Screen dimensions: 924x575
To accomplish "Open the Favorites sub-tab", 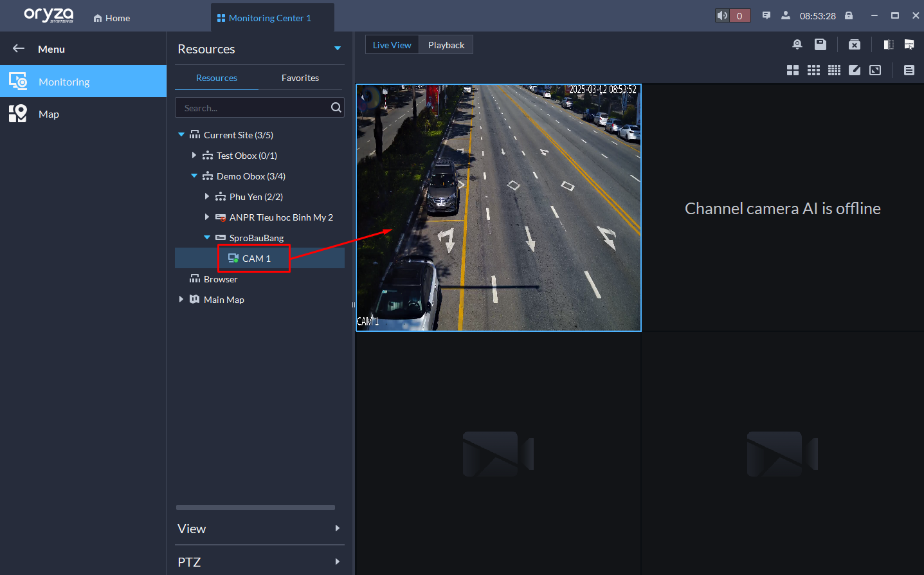I will (x=300, y=78).
